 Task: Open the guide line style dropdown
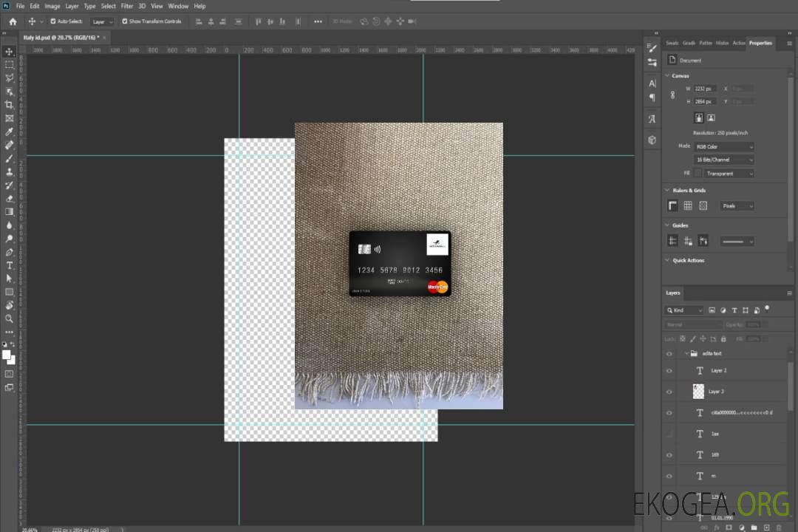737,242
